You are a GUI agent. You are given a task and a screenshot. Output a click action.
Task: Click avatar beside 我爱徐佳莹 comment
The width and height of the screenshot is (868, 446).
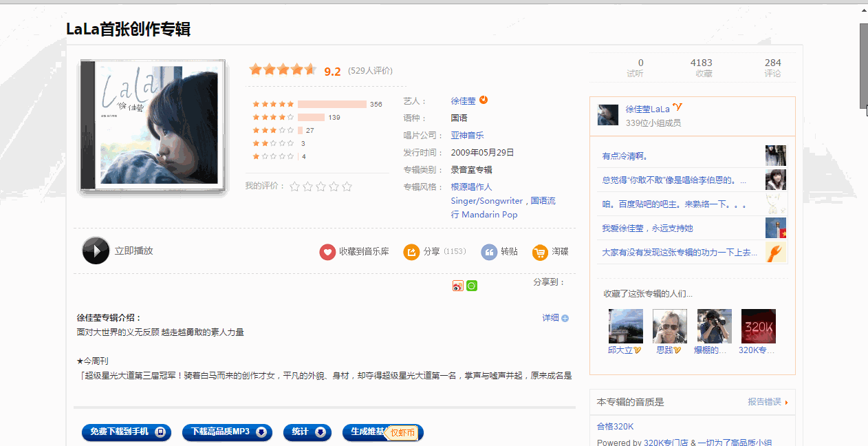[776, 228]
